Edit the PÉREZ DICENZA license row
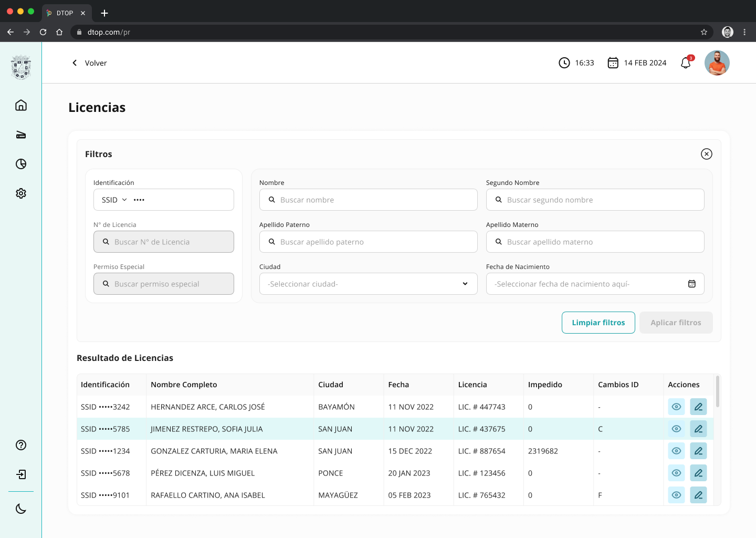This screenshot has width=756, height=538. point(698,473)
